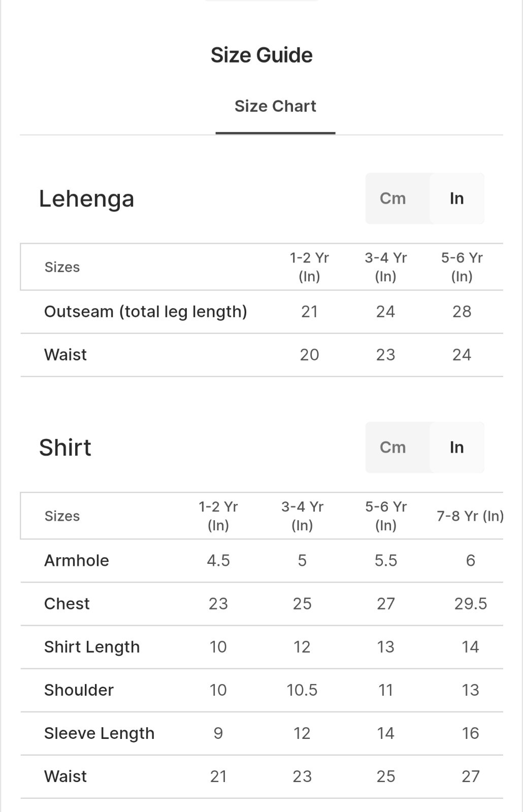Select the Shirt 1-2 Yr column header
523x812 pixels.
(218, 516)
